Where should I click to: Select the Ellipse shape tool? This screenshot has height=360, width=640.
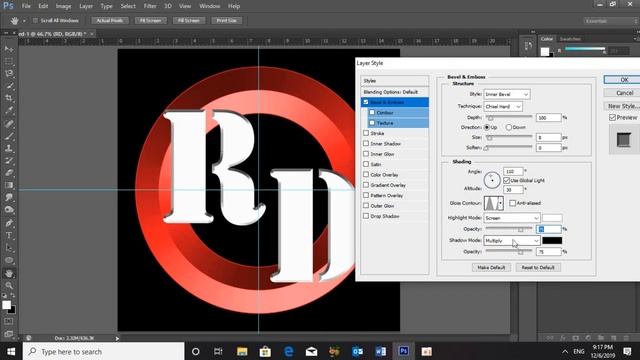(x=9, y=260)
